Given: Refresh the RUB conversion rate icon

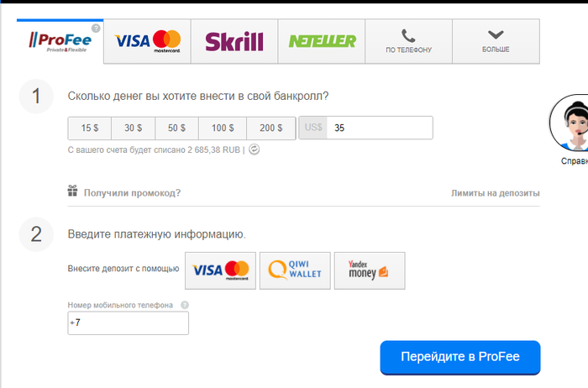Looking at the screenshot, I should (254, 149).
